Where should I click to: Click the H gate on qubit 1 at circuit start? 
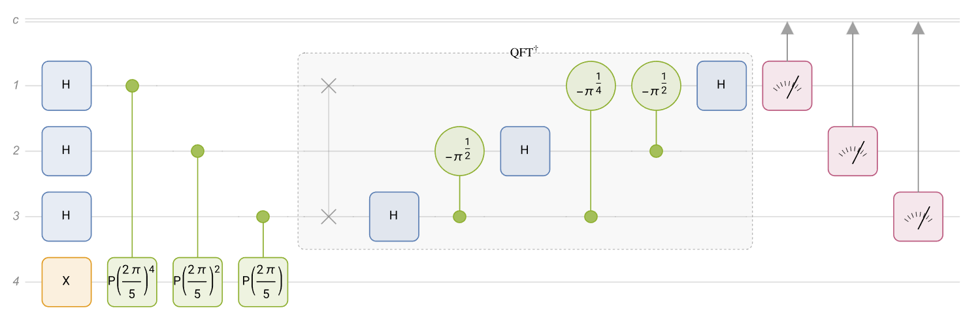coord(67,86)
